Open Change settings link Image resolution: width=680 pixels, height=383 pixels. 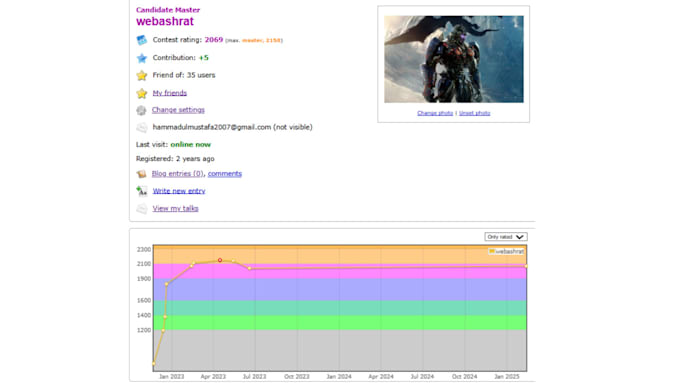pos(178,110)
